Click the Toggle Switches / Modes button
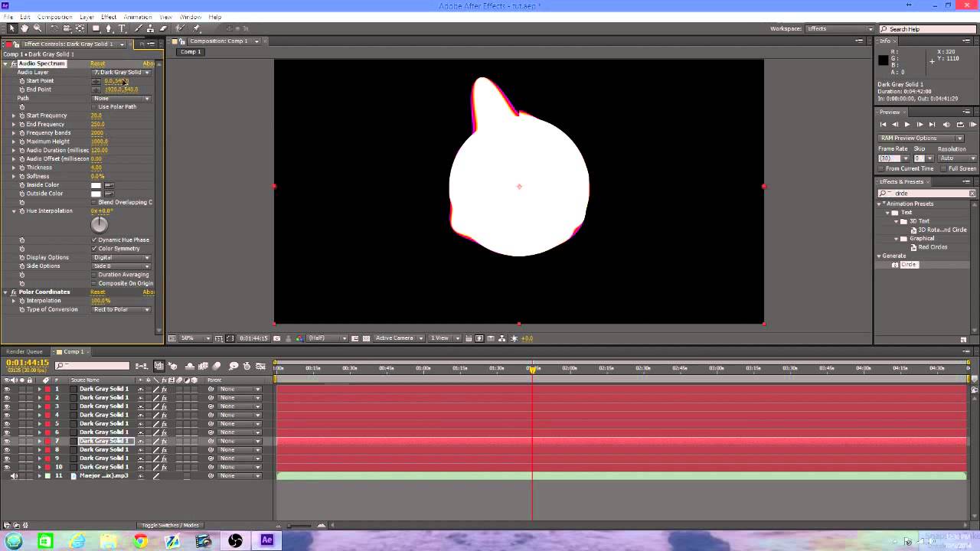Viewport: 980px width, 551px height. (170, 525)
